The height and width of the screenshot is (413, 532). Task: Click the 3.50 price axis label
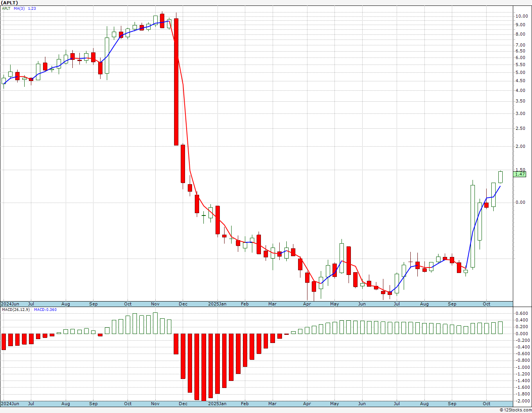[521, 101]
